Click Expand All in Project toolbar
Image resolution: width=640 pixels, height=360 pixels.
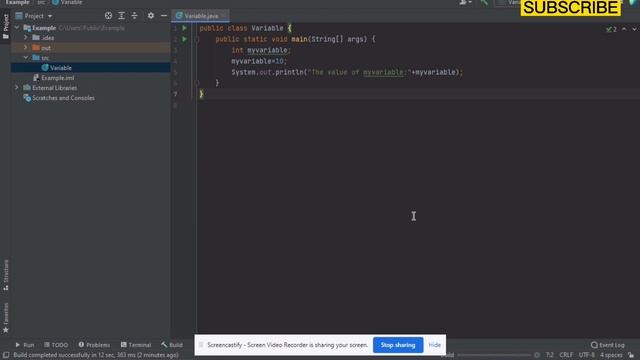click(x=121, y=16)
